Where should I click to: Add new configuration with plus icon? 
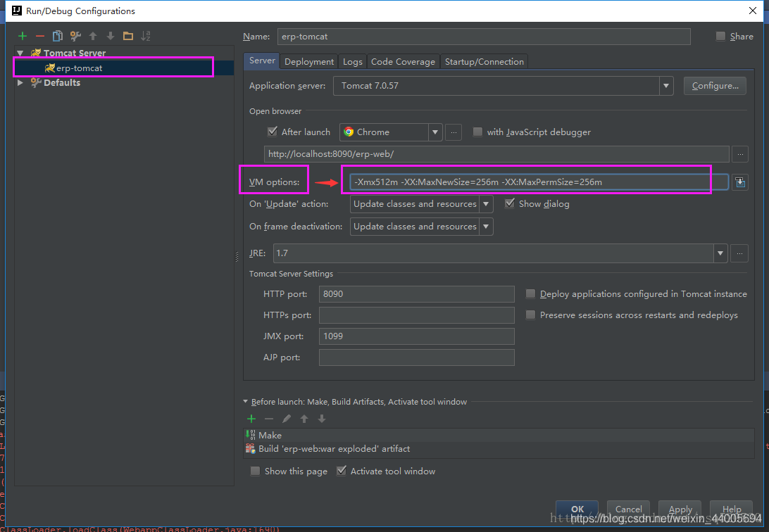coord(22,36)
